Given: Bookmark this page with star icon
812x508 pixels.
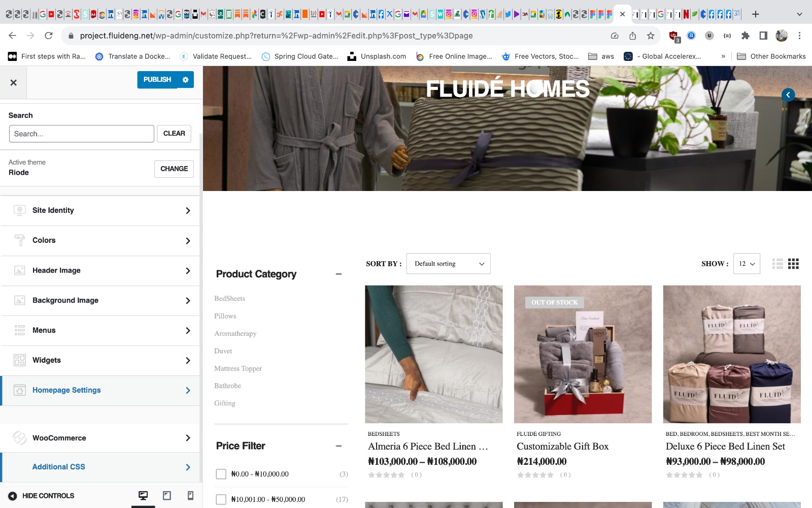Looking at the screenshot, I should pyautogui.click(x=651, y=36).
